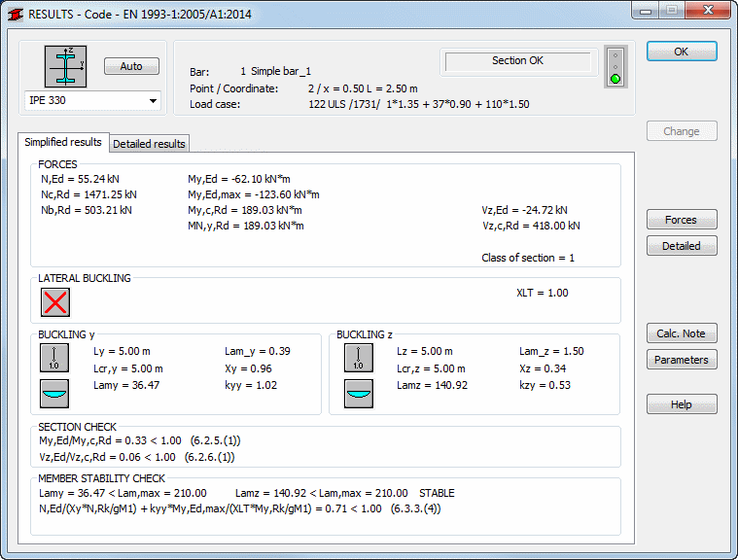Switch to the Detailed results tab
738x560 pixels.
coord(149,144)
